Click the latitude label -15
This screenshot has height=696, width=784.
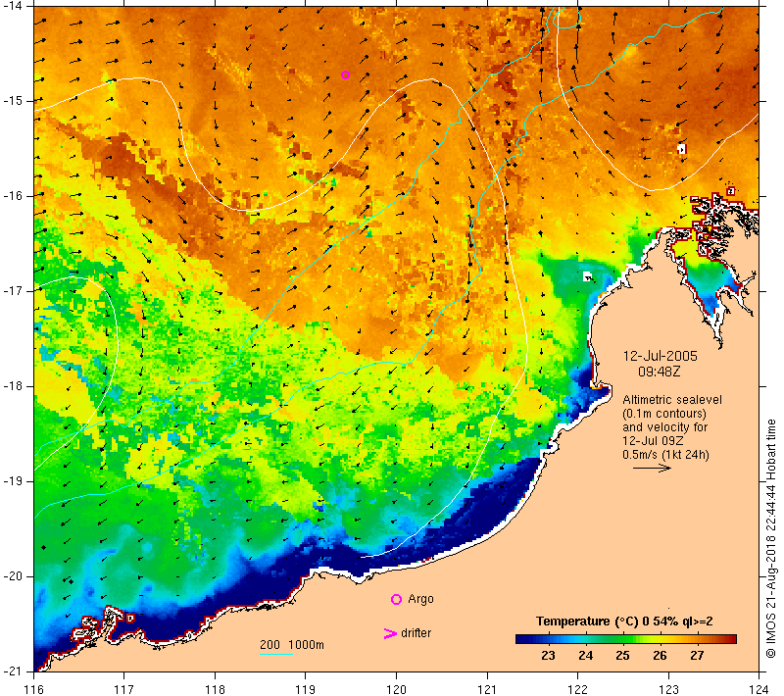[x=12, y=101]
